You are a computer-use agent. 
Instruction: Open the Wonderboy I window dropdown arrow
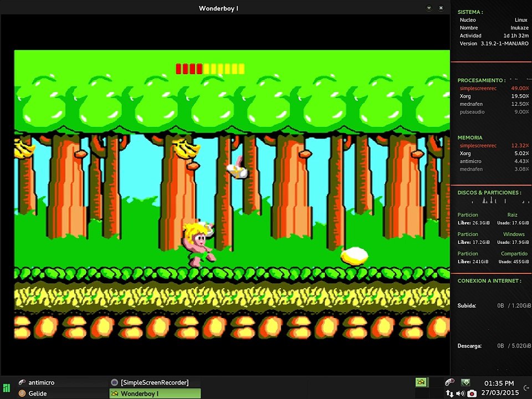click(429, 8)
